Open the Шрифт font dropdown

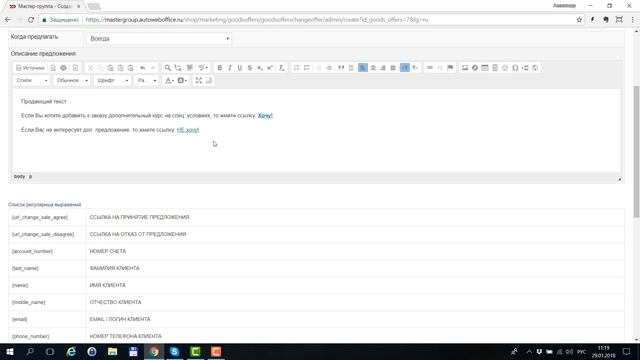tap(112, 80)
